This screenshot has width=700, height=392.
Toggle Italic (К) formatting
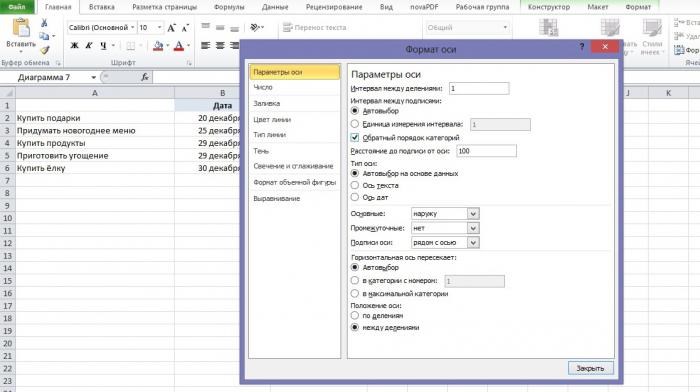coord(89,46)
